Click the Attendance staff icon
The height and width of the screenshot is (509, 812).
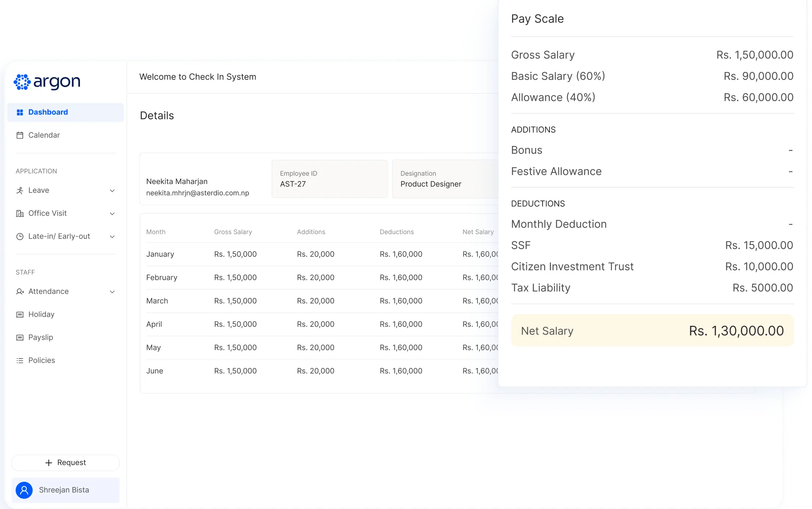click(21, 291)
